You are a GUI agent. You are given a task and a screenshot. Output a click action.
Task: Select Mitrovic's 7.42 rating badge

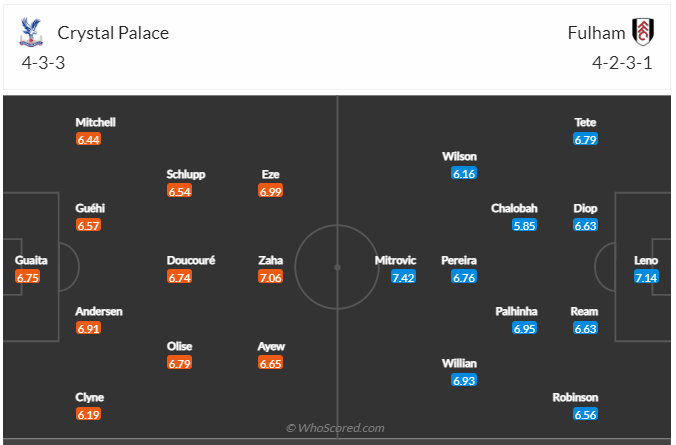[403, 277]
